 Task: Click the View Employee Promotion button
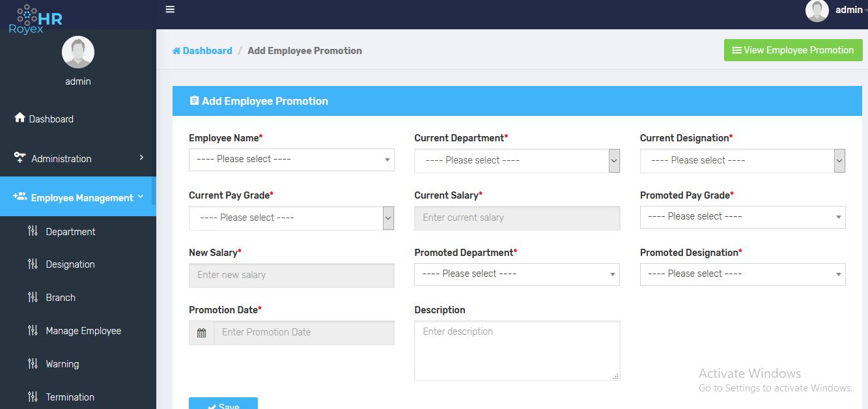coord(792,50)
